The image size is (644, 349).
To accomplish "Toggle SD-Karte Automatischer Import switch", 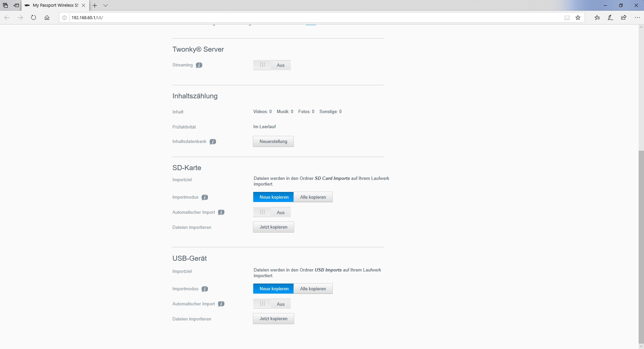I will tap(272, 212).
